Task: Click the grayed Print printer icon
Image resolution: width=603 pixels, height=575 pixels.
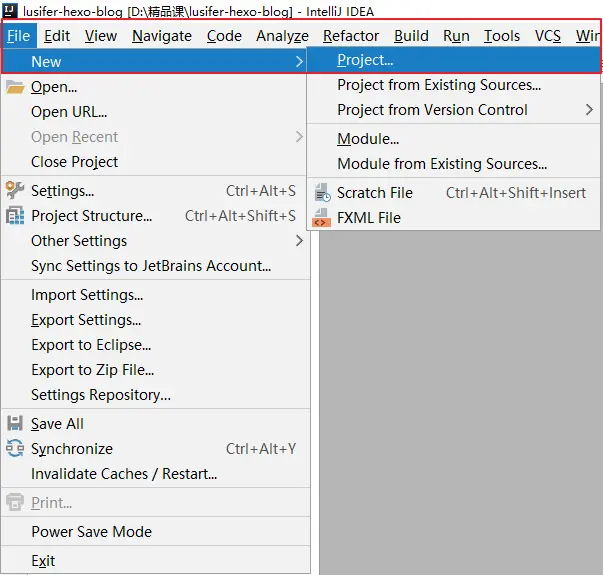Action: coord(15,502)
